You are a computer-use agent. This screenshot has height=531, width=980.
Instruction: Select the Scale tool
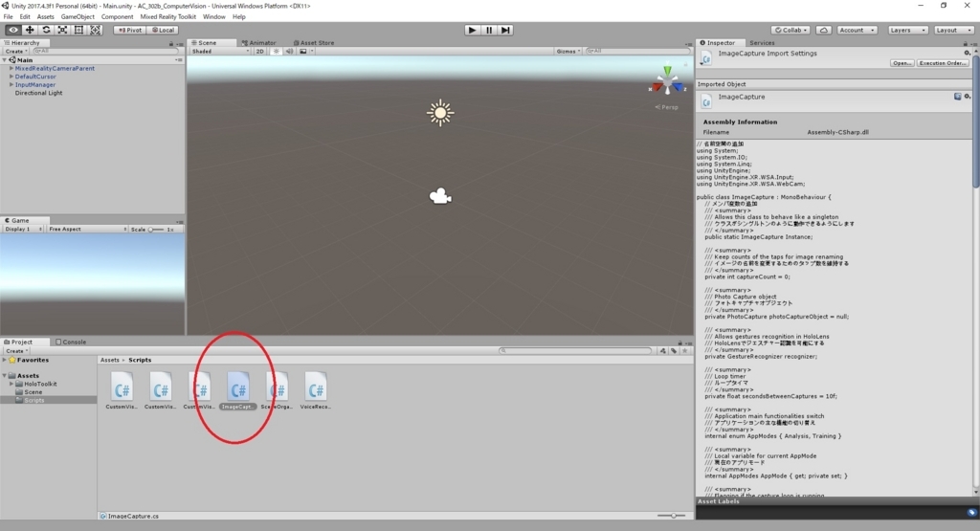click(62, 30)
